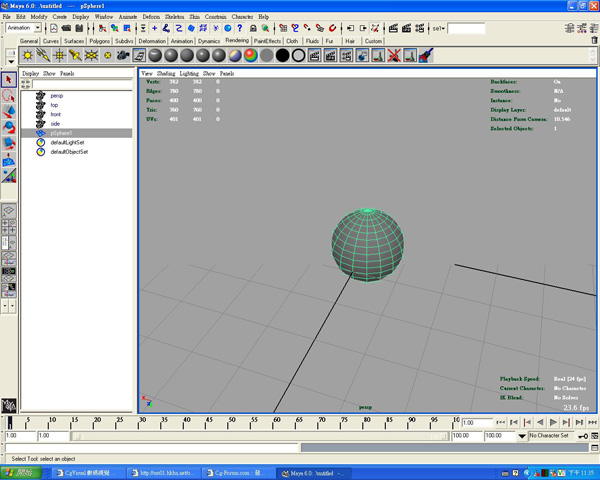The width and height of the screenshot is (600, 480).
Task: Choose the Move tool in toolbox
Action: (x=9, y=112)
